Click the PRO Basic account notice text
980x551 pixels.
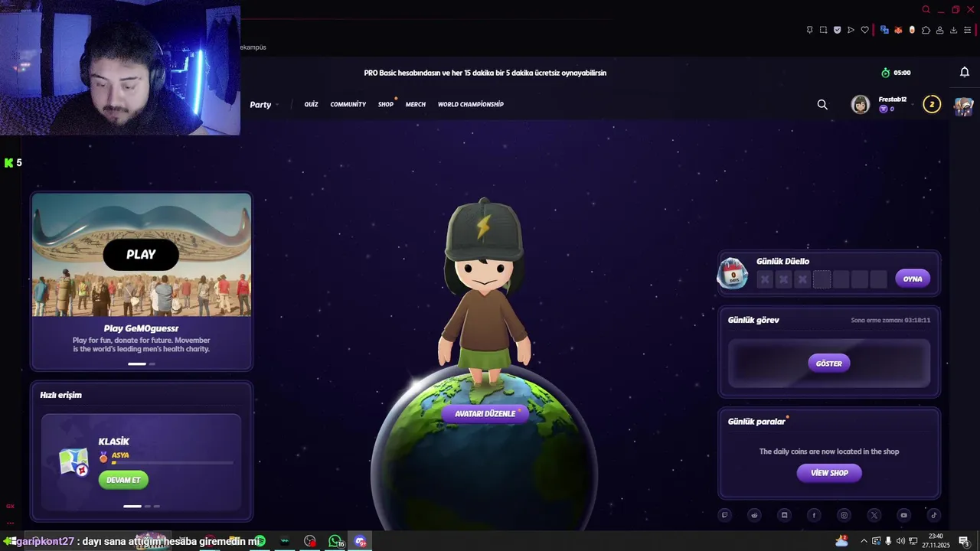coord(485,73)
